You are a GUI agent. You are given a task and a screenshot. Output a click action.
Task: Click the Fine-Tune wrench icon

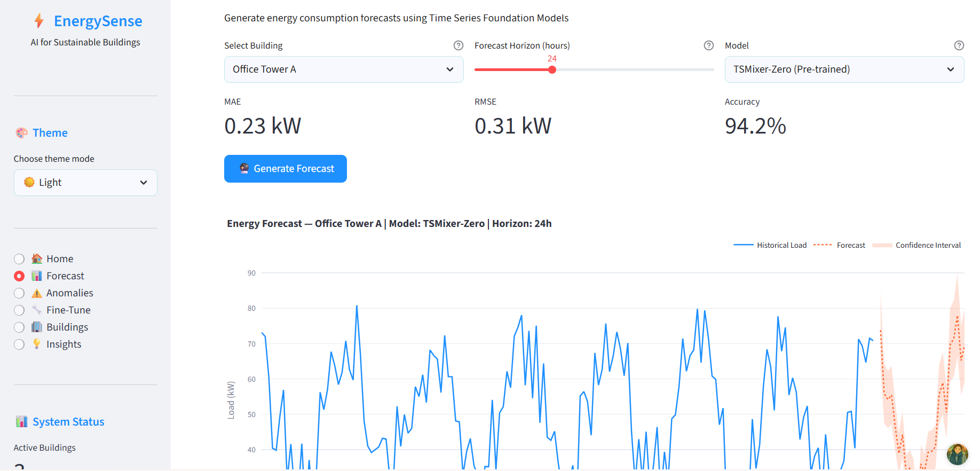(x=37, y=310)
